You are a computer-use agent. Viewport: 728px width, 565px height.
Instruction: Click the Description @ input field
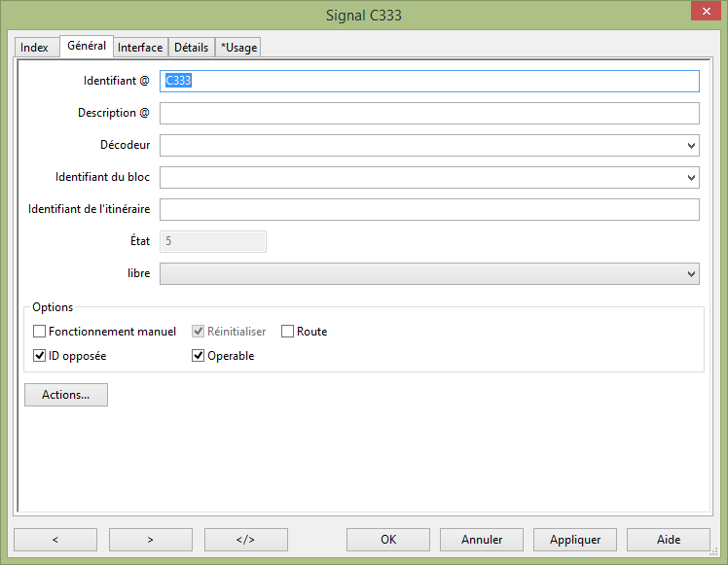429,114
